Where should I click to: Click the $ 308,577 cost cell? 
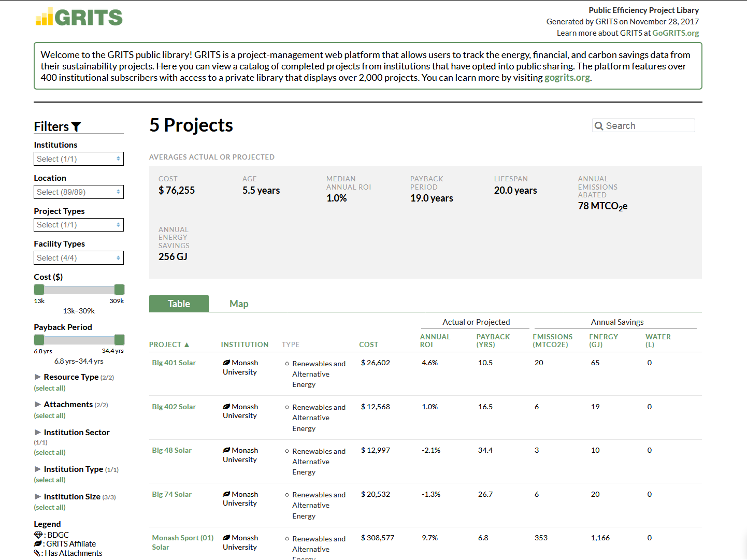378,538
